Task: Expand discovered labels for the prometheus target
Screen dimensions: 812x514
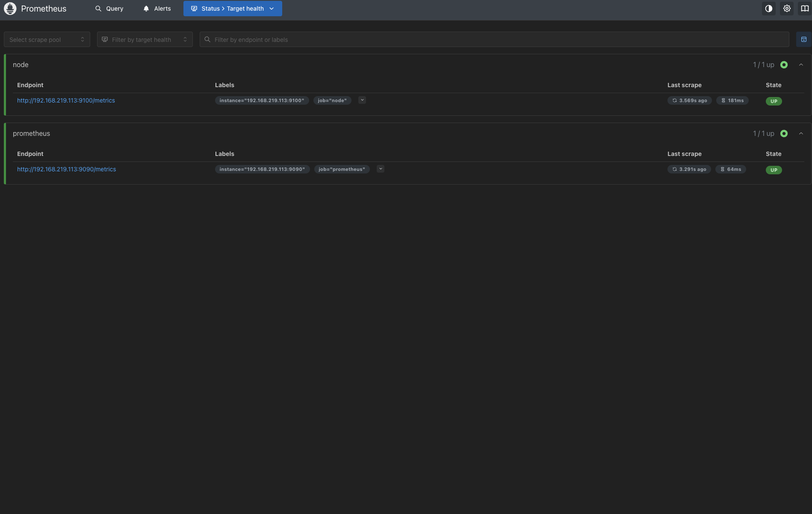Action: click(381, 169)
